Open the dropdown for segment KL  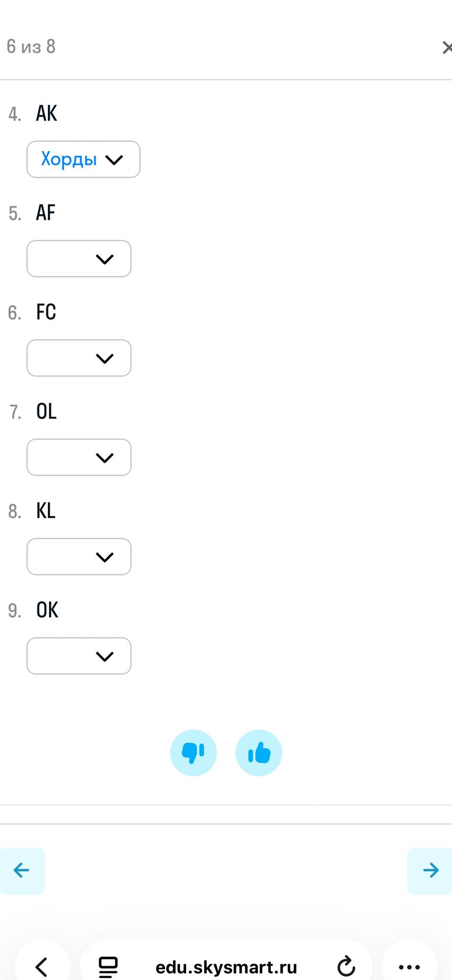[x=79, y=556]
